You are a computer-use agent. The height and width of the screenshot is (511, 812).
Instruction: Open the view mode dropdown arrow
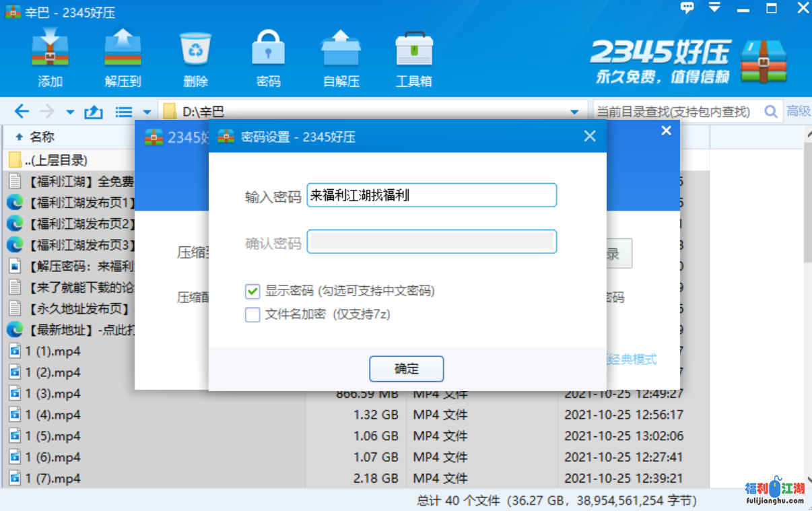pos(147,112)
